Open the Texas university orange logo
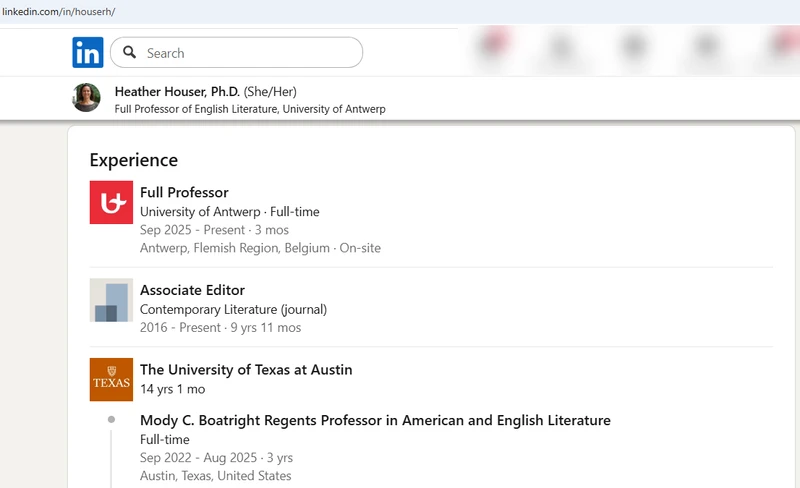The width and height of the screenshot is (800, 488). pos(111,379)
